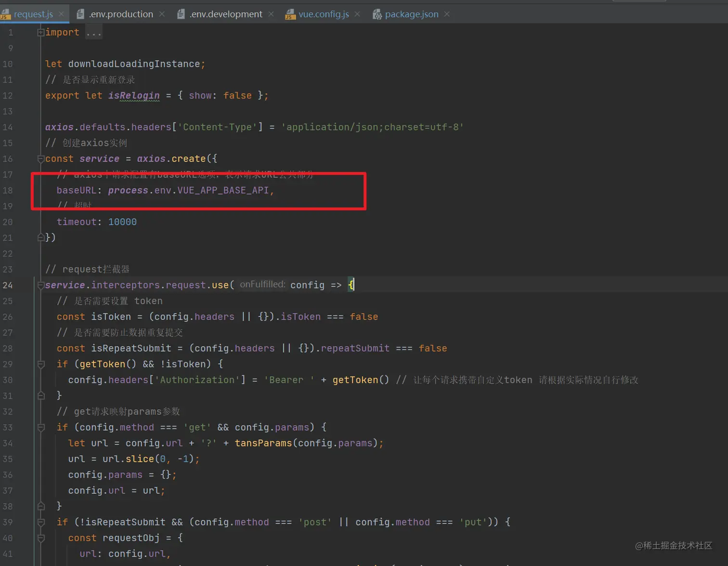Open the .env.production tab
Viewport: 728px width, 566px height.
pos(121,14)
